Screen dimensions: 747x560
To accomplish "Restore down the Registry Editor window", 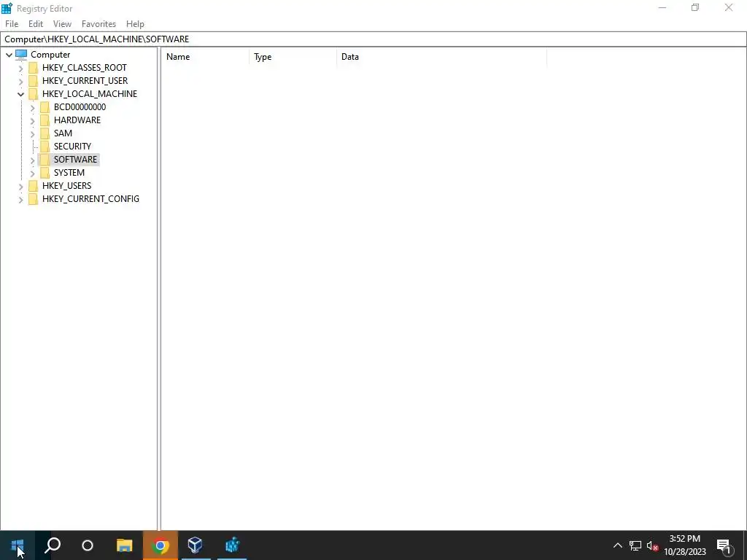I will [695, 7].
